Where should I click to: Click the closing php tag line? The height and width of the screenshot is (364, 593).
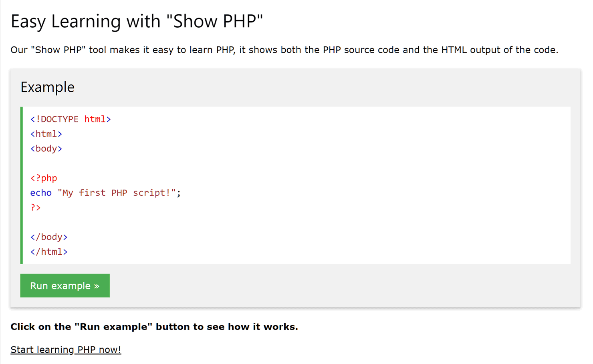click(36, 207)
